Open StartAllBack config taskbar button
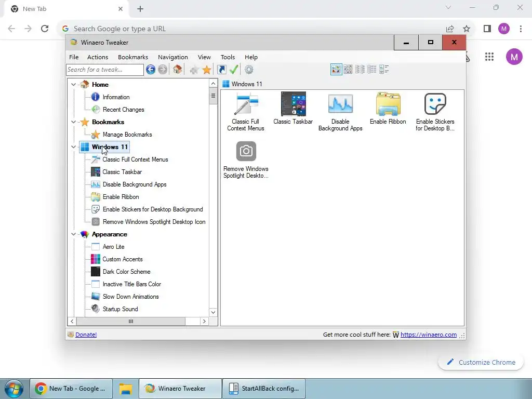 [263, 389]
